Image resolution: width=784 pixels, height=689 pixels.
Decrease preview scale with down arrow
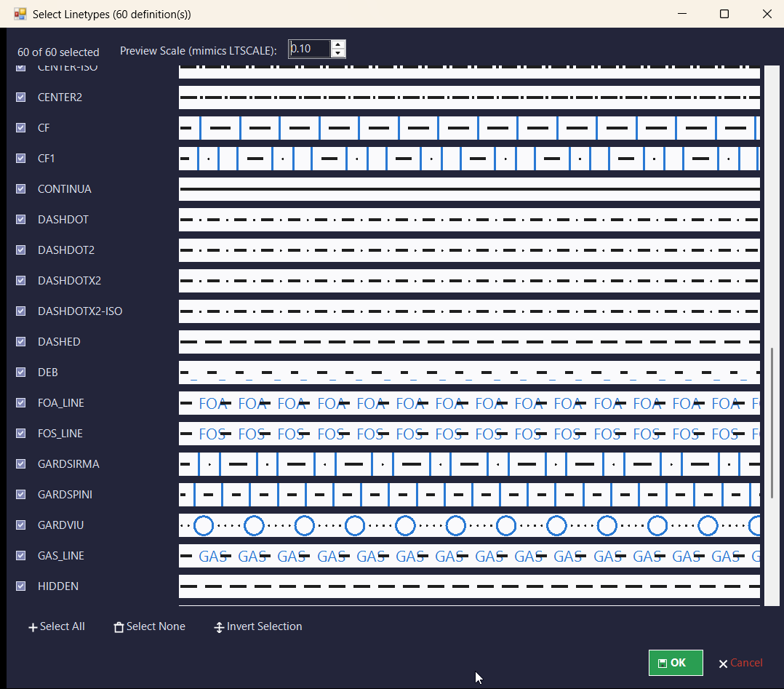click(x=338, y=53)
